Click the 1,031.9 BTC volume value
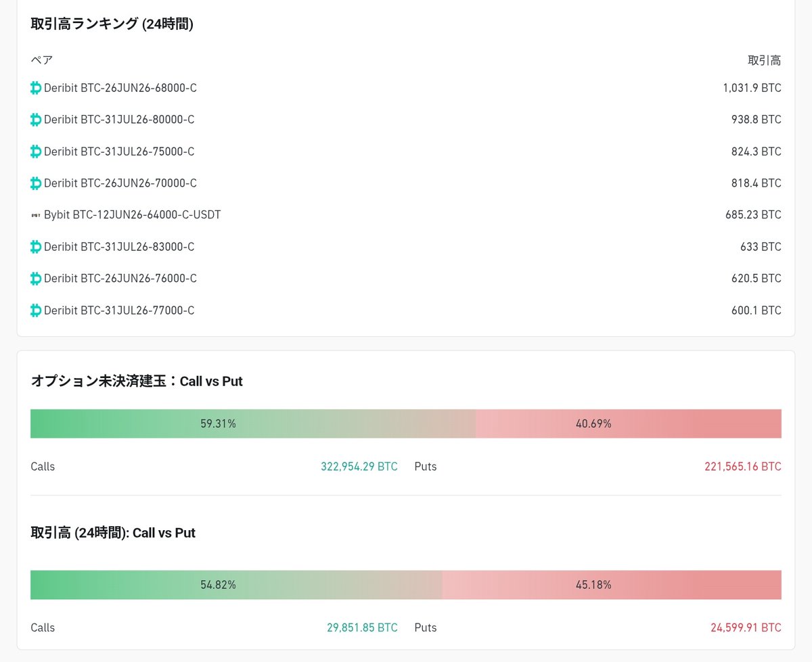This screenshot has height=662, width=812. point(752,88)
